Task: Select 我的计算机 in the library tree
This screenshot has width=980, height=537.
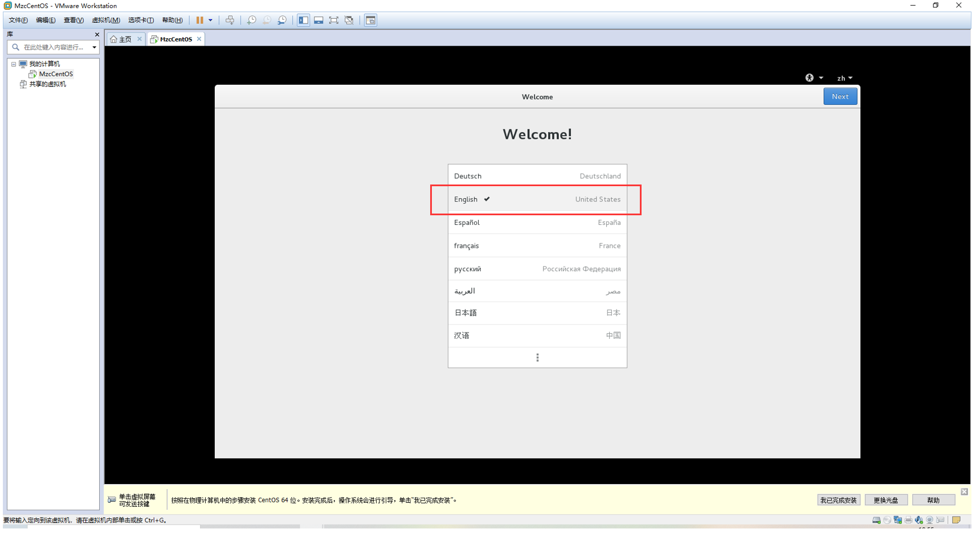Action: [x=44, y=64]
